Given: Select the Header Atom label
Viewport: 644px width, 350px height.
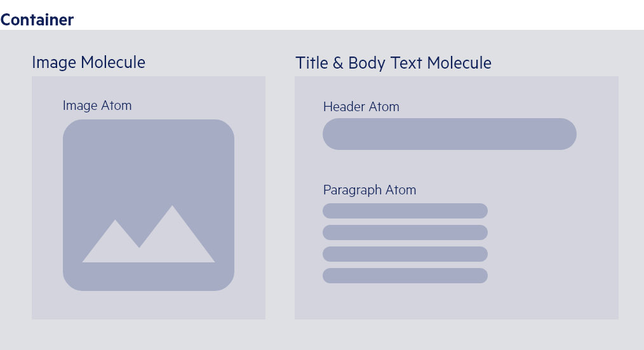Looking at the screenshot, I should 361,107.
